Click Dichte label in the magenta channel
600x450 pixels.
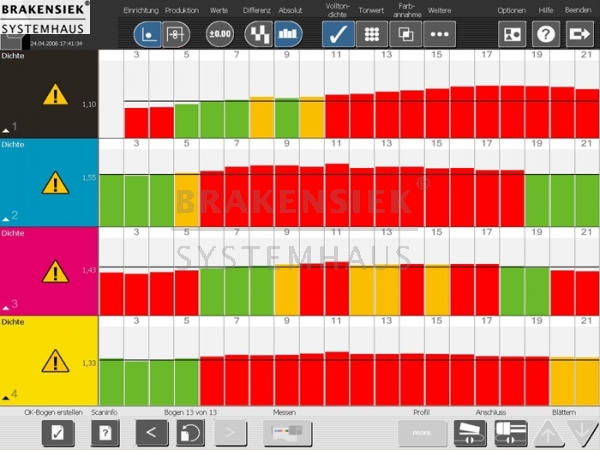click(13, 233)
